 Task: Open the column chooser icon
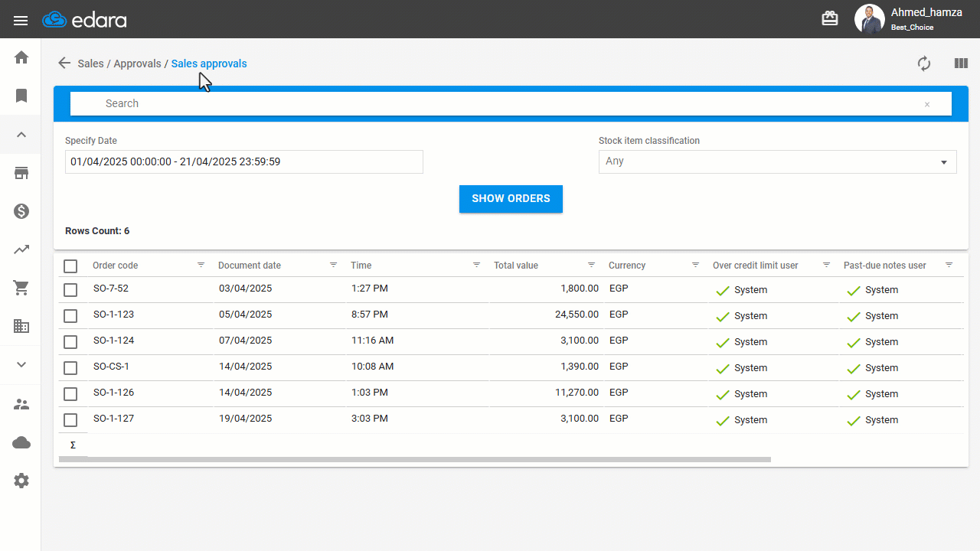(x=961, y=64)
